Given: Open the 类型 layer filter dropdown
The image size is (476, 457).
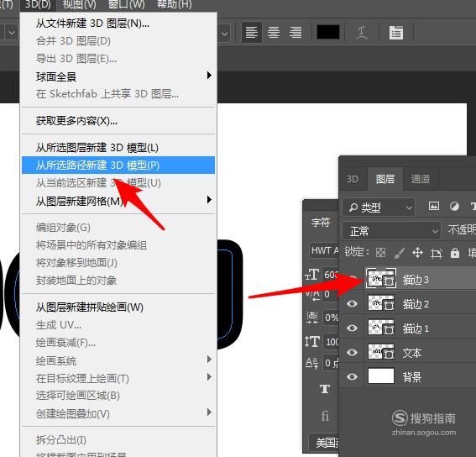Looking at the screenshot, I should [x=379, y=207].
